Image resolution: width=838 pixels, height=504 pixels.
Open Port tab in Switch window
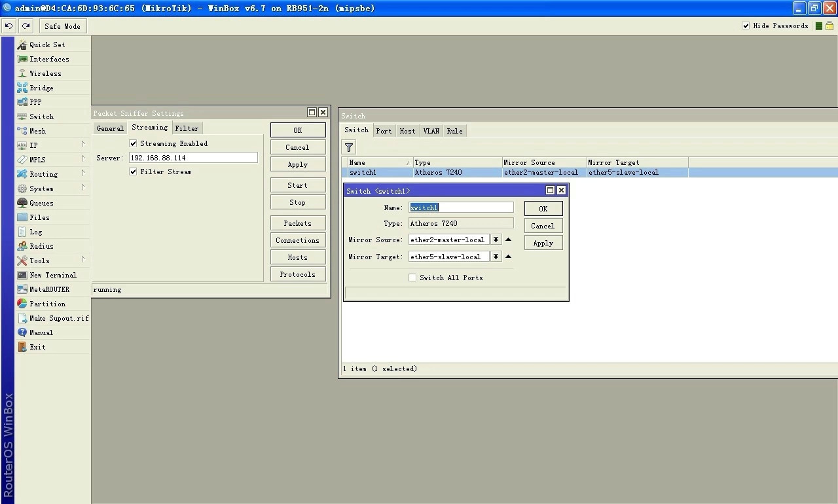click(x=384, y=131)
